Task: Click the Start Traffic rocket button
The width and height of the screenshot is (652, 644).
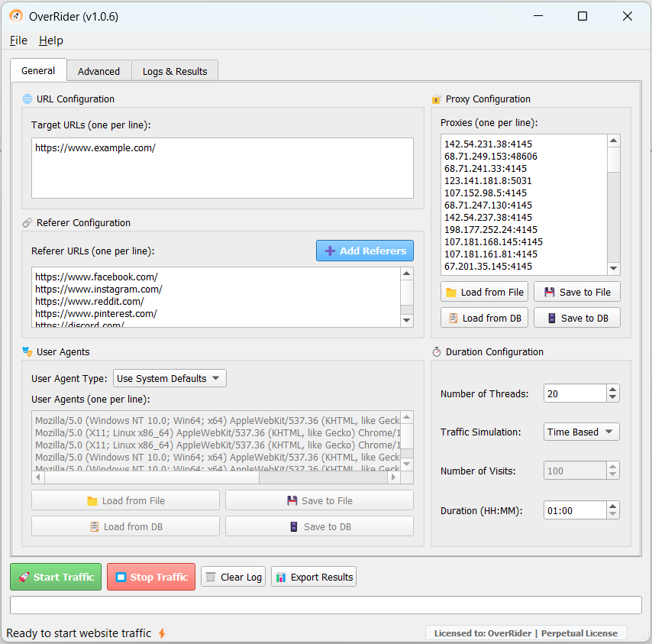Action: tap(56, 577)
